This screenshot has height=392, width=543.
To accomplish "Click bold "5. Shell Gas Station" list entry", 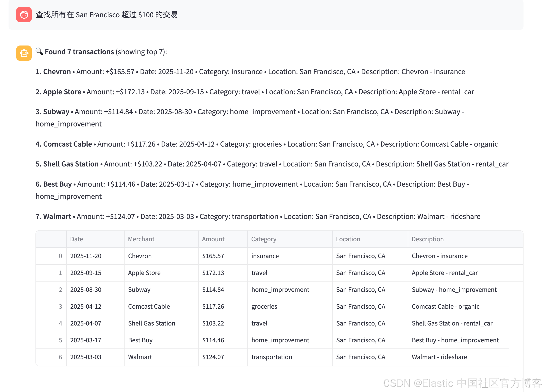I will point(67,164).
